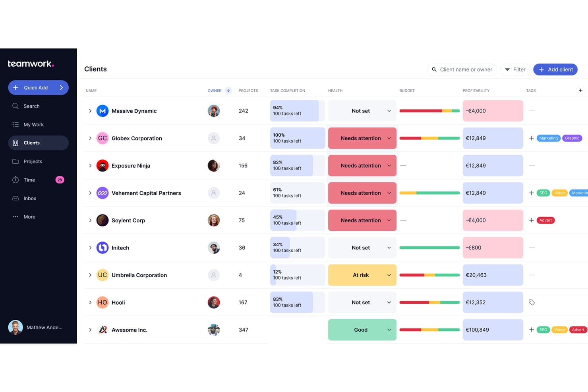
Task: Click the -€800 profitability for Initech
Action: coord(493,248)
